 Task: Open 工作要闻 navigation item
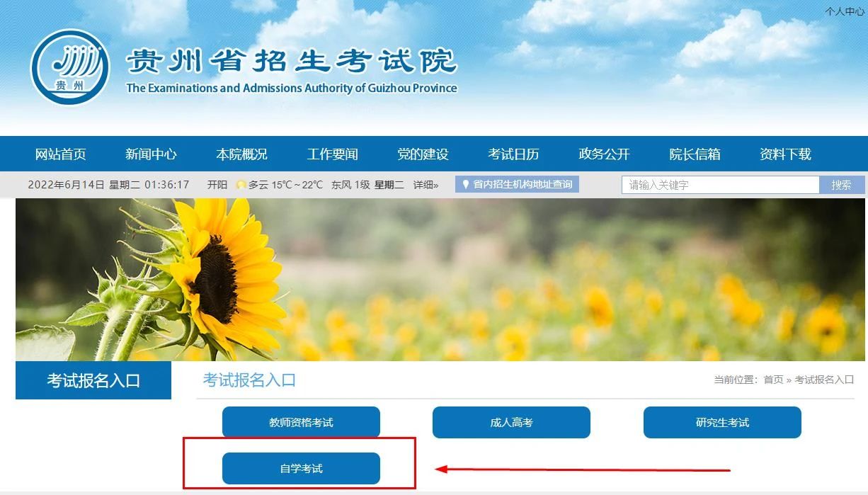pos(332,154)
